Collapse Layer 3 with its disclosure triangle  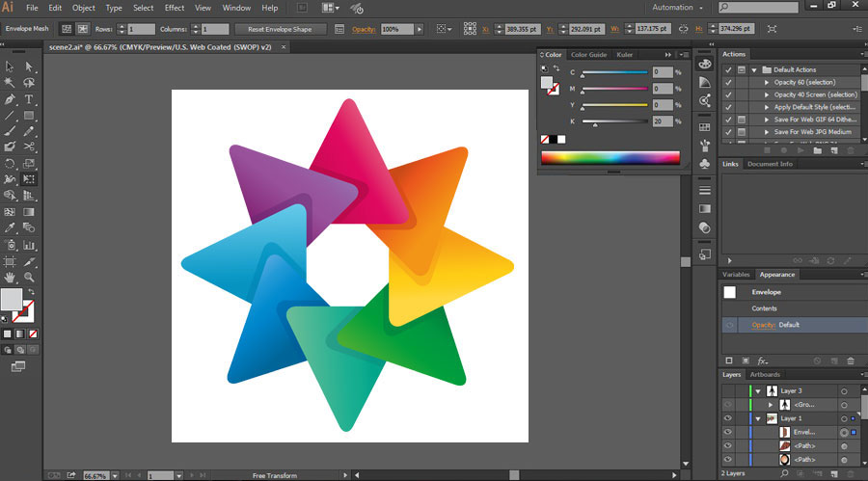pos(758,390)
